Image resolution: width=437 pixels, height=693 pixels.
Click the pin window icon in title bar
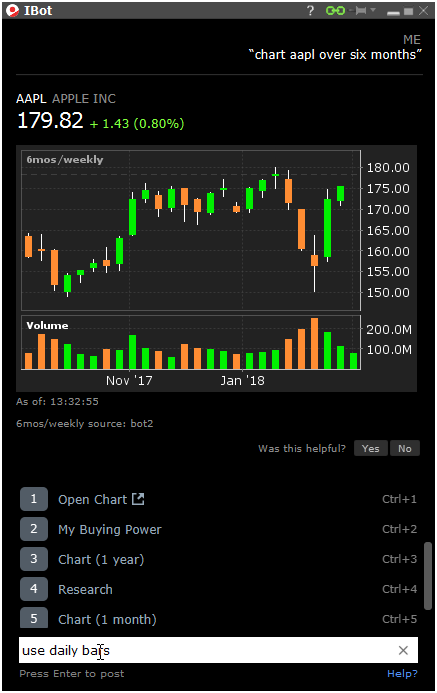pos(359,11)
